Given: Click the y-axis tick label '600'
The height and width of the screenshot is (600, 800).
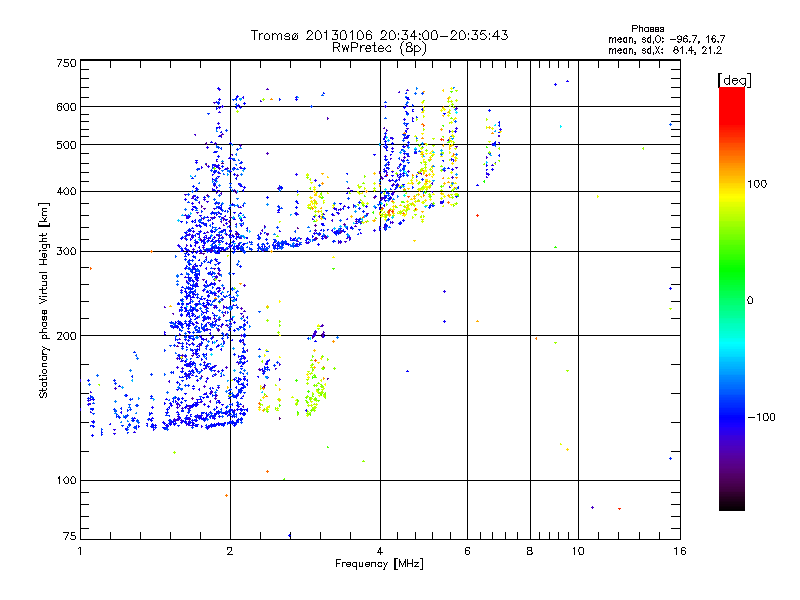Looking at the screenshot, I should (66, 107).
